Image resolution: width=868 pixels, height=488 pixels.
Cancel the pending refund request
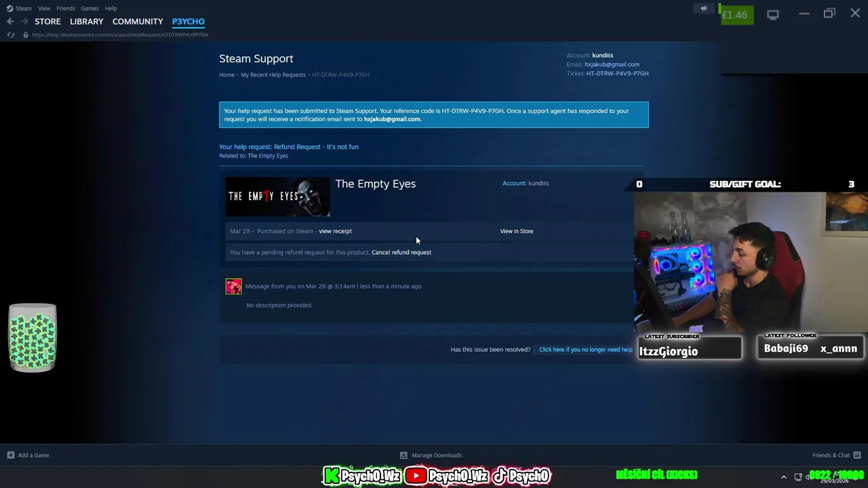[401, 252]
